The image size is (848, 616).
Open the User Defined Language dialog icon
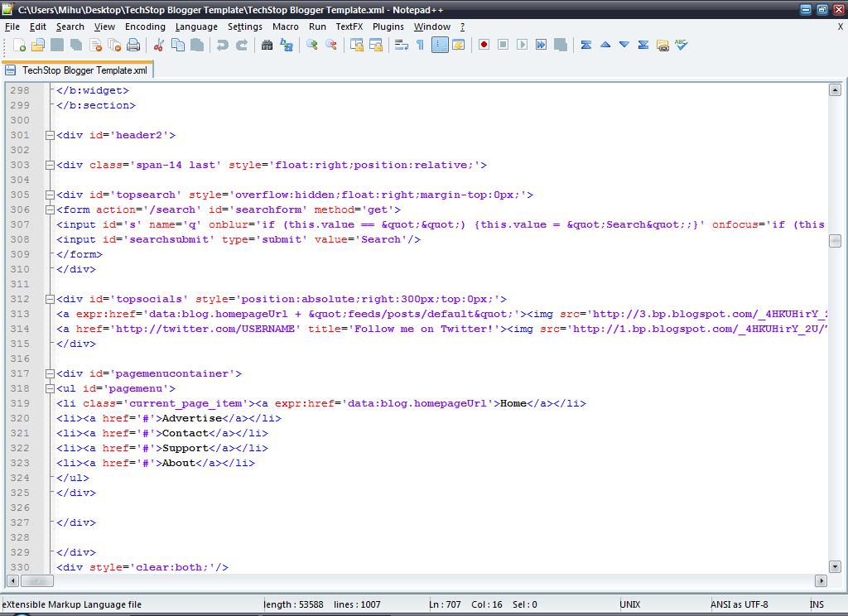459,46
